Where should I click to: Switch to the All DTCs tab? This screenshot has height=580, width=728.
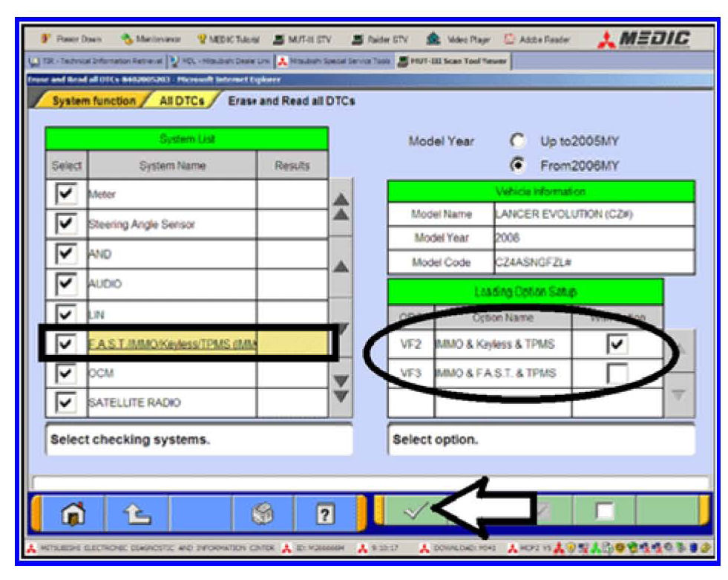coord(181,101)
